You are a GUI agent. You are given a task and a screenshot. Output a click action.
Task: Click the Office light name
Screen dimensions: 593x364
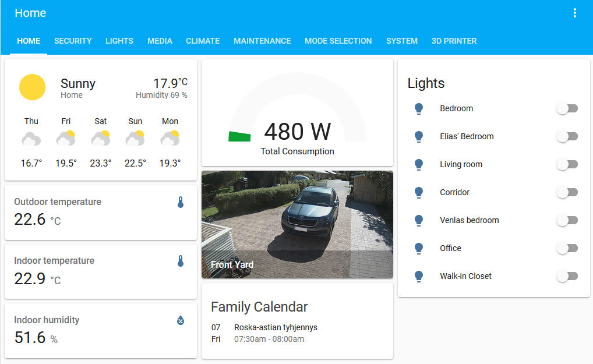point(450,248)
